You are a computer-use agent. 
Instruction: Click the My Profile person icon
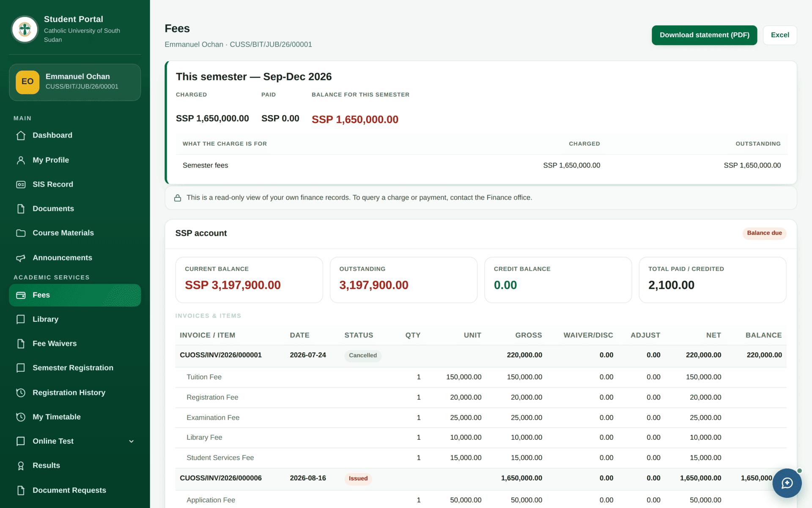(21, 160)
